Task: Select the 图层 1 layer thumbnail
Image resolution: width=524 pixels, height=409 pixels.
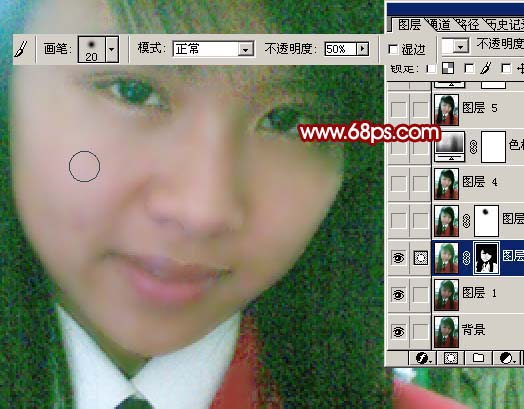Action: (x=446, y=295)
